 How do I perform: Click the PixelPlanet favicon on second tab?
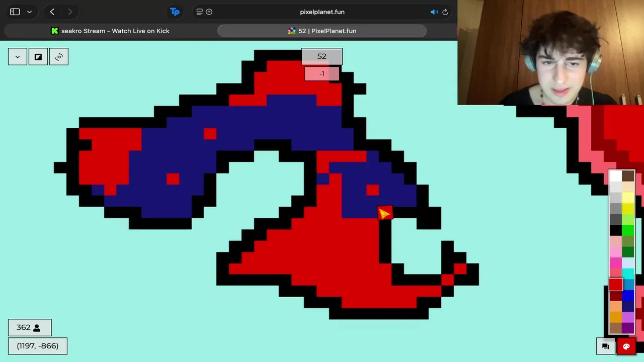(292, 31)
